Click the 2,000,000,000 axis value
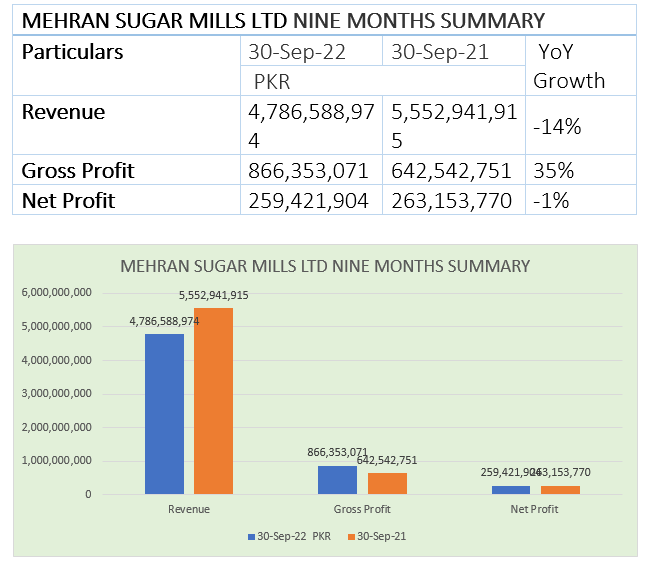 [x=56, y=427]
